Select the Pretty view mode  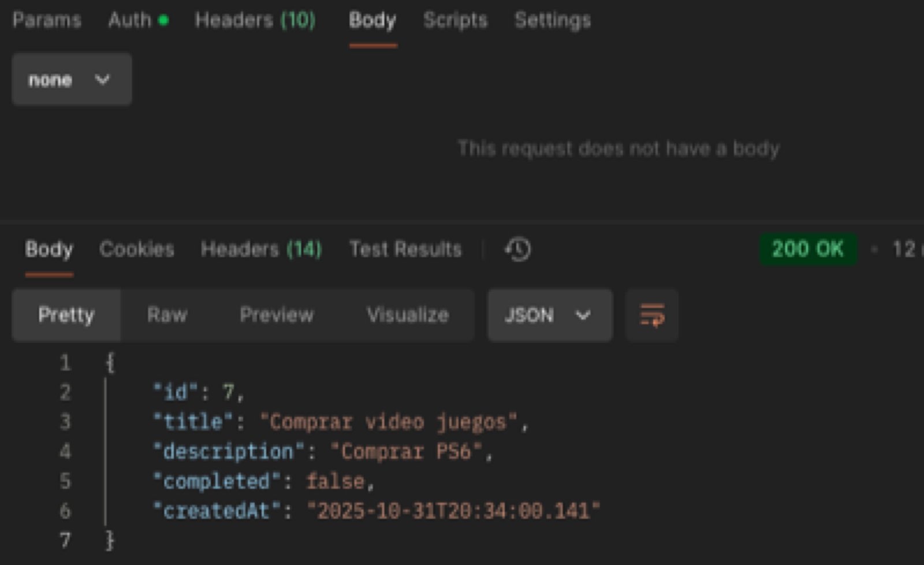(x=66, y=315)
